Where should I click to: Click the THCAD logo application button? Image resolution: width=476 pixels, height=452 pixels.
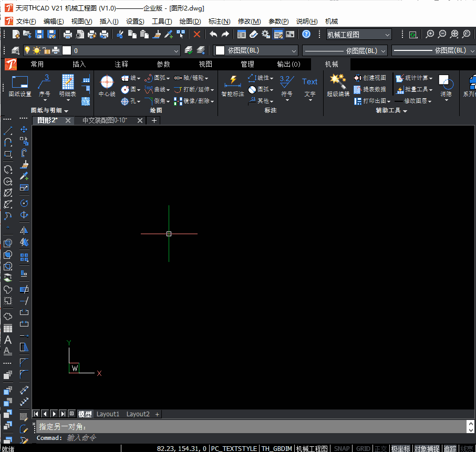point(11,65)
